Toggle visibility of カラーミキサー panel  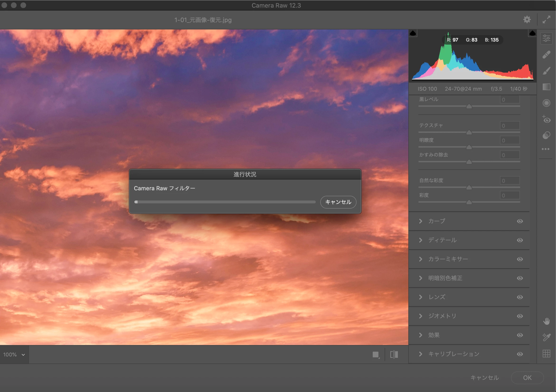520,259
